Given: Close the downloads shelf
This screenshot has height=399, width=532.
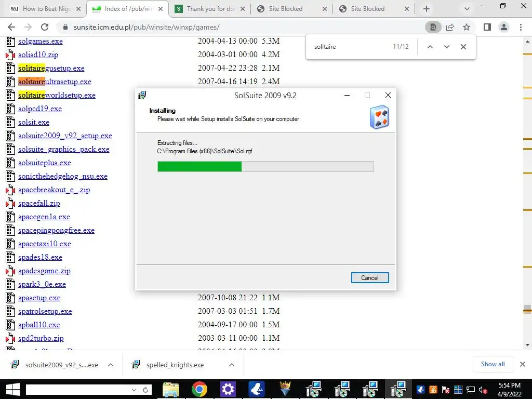Looking at the screenshot, I should [523, 364].
